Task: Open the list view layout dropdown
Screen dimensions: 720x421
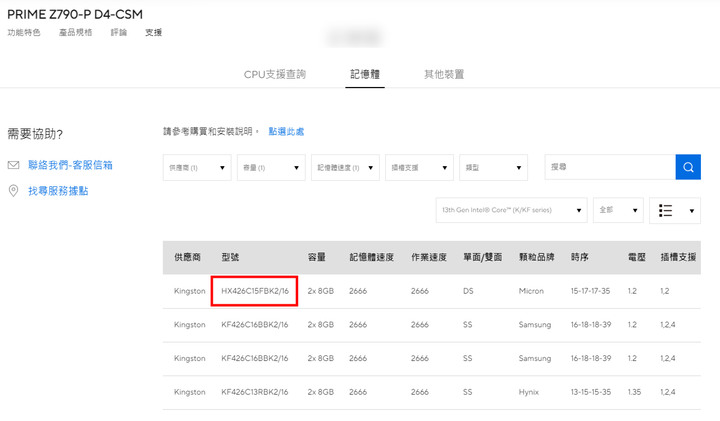Action: point(675,210)
